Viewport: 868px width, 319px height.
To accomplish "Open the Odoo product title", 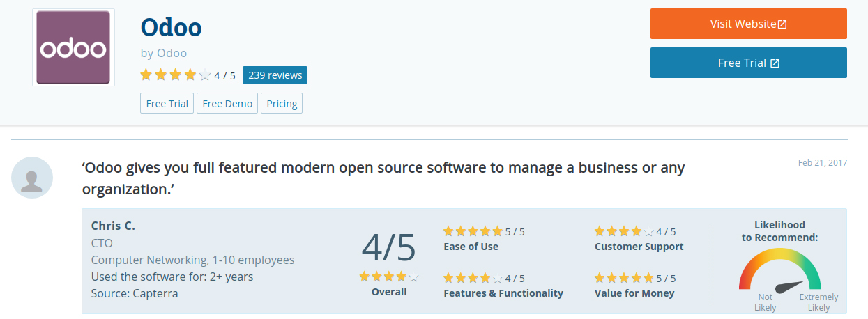I will 171,27.
